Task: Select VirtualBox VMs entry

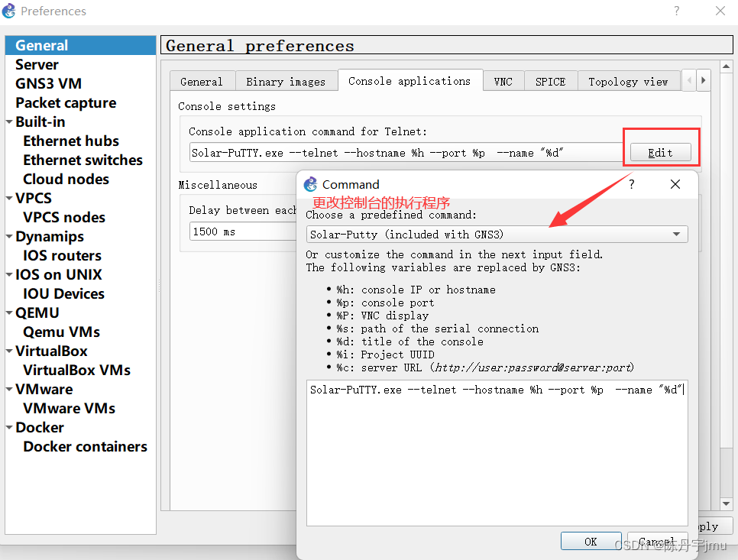Action: coord(76,370)
